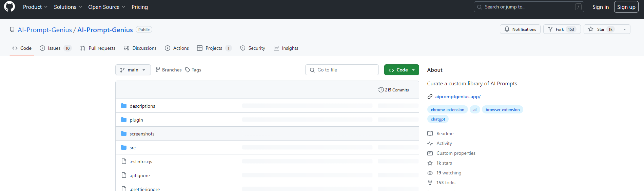Visit aipromptgenius.app website link
The height and width of the screenshot is (191, 644).
point(458,97)
